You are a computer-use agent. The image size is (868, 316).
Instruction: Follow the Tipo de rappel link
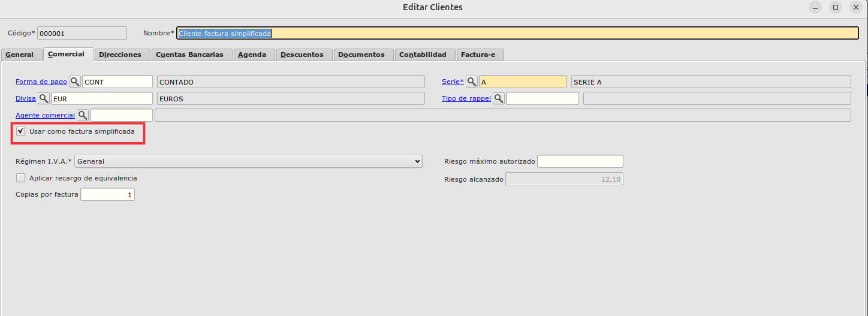[466, 98]
